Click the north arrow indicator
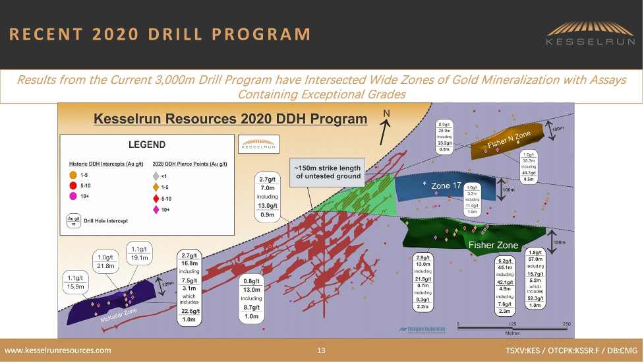 pos(385,127)
